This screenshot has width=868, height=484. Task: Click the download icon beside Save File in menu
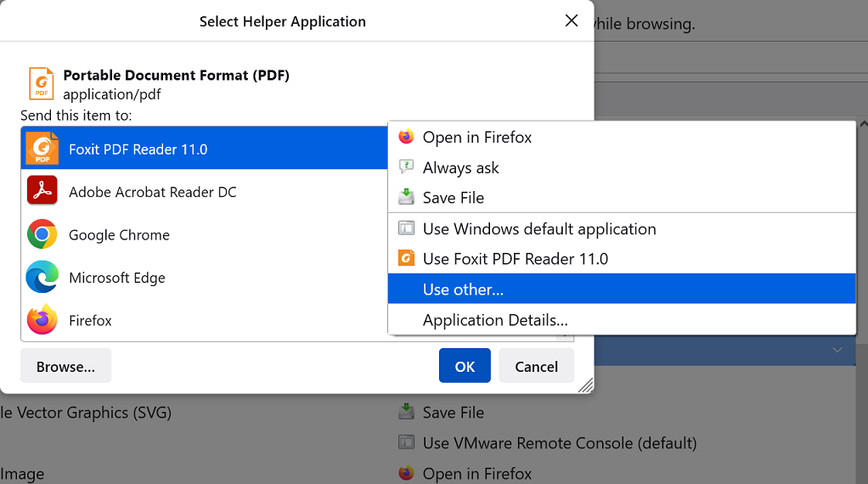point(406,196)
